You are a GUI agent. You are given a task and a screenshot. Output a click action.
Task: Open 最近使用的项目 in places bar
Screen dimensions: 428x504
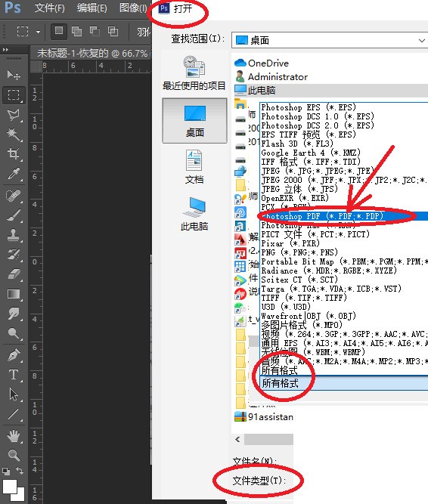coord(194,73)
